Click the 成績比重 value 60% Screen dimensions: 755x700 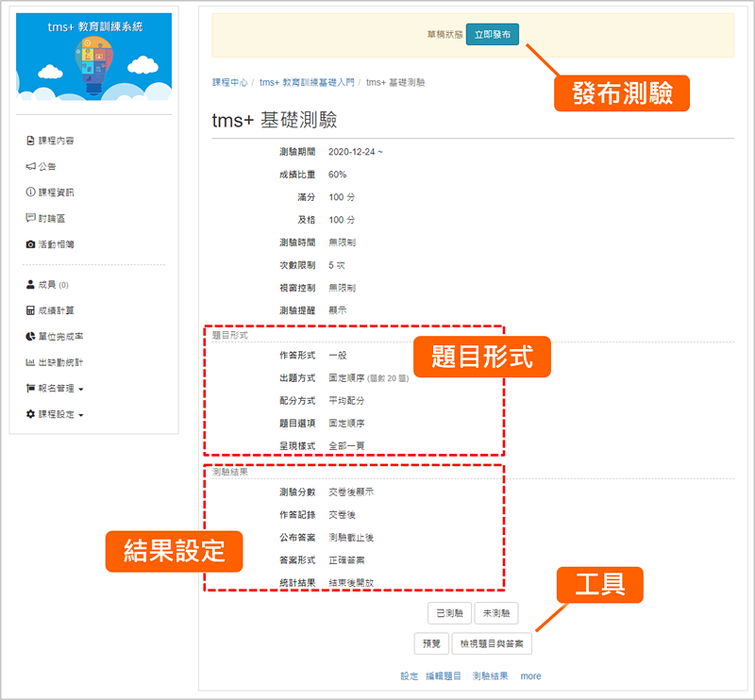tap(337, 175)
